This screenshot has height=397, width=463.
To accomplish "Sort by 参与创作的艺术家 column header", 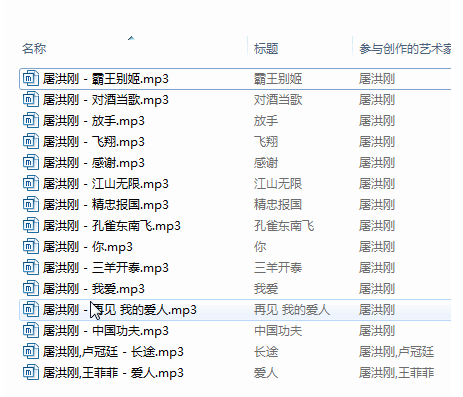I will [405, 49].
